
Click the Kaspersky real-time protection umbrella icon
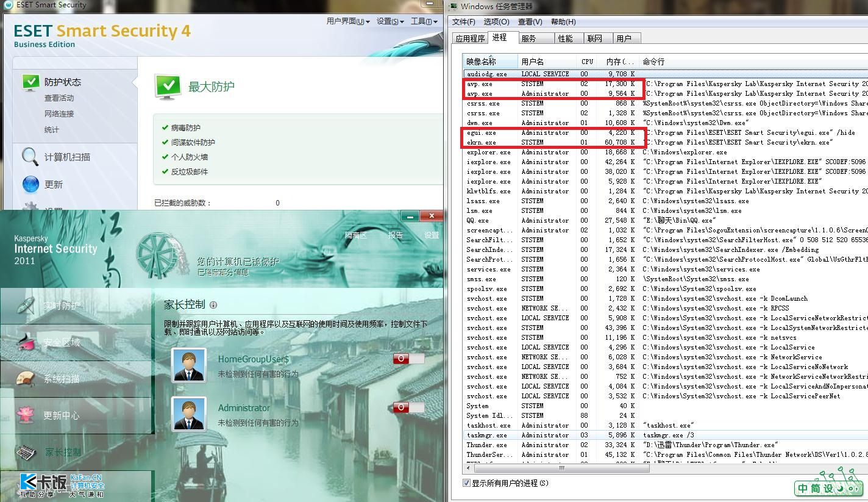click(x=26, y=305)
